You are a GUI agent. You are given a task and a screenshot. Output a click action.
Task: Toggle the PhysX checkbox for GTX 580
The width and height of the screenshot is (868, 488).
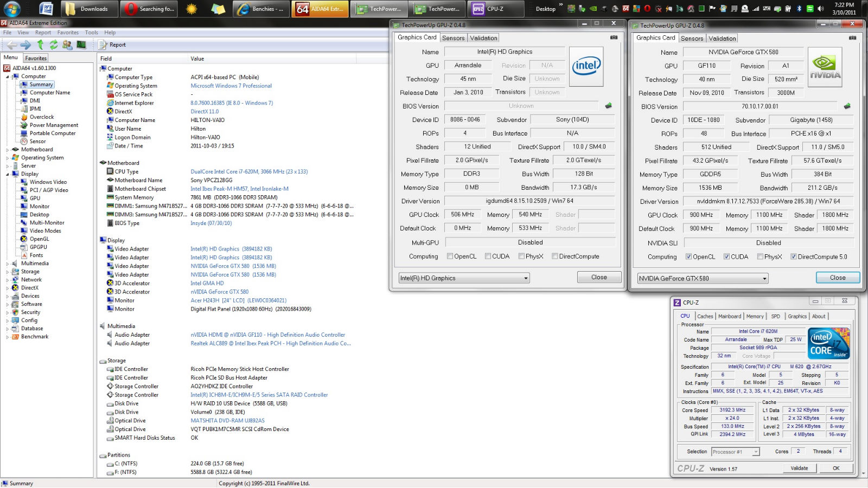[x=760, y=257]
